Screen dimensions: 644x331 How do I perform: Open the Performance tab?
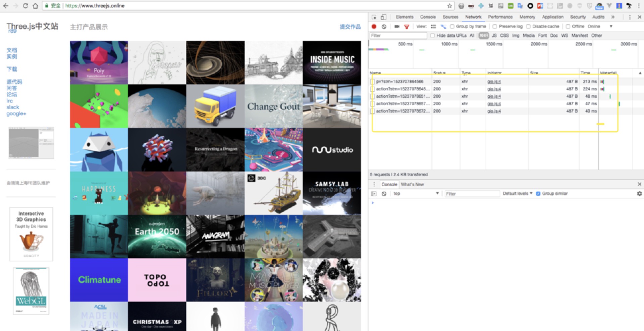[x=500, y=17]
